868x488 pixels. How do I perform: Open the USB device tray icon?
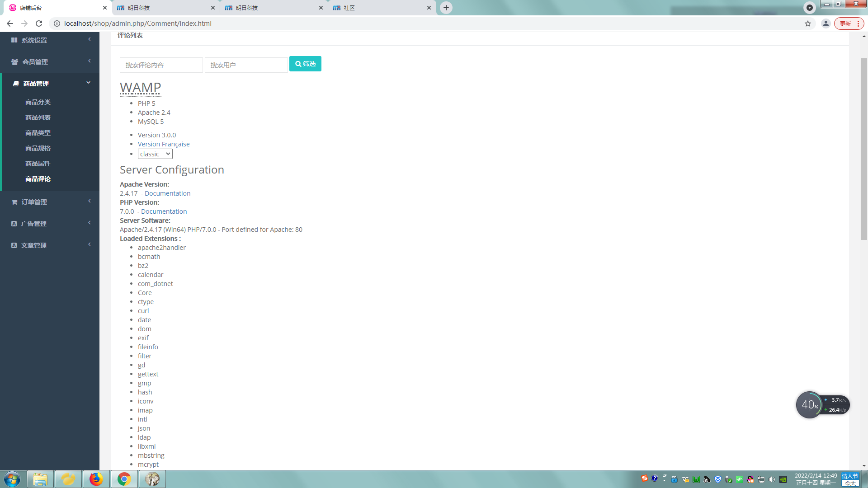tap(675, 480)
